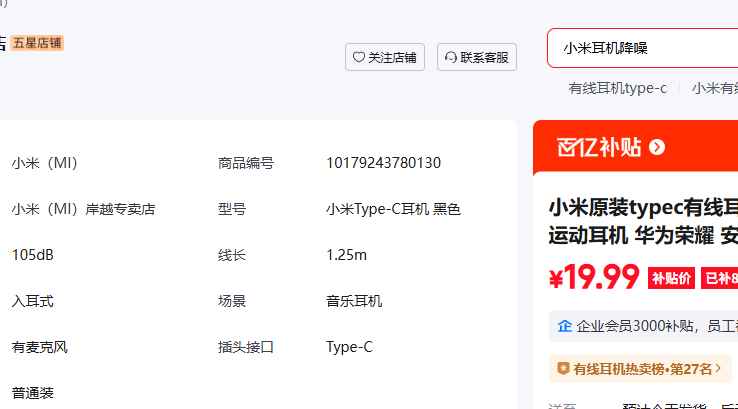
Task: Click the 已补 subsidy amount tag
Action: (720, 278)
